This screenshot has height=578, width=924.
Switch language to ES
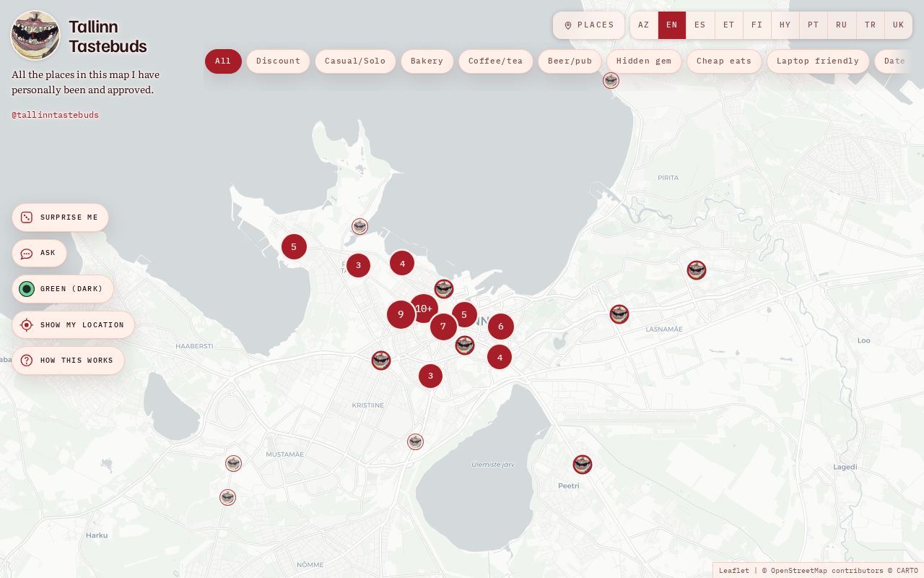700,25
